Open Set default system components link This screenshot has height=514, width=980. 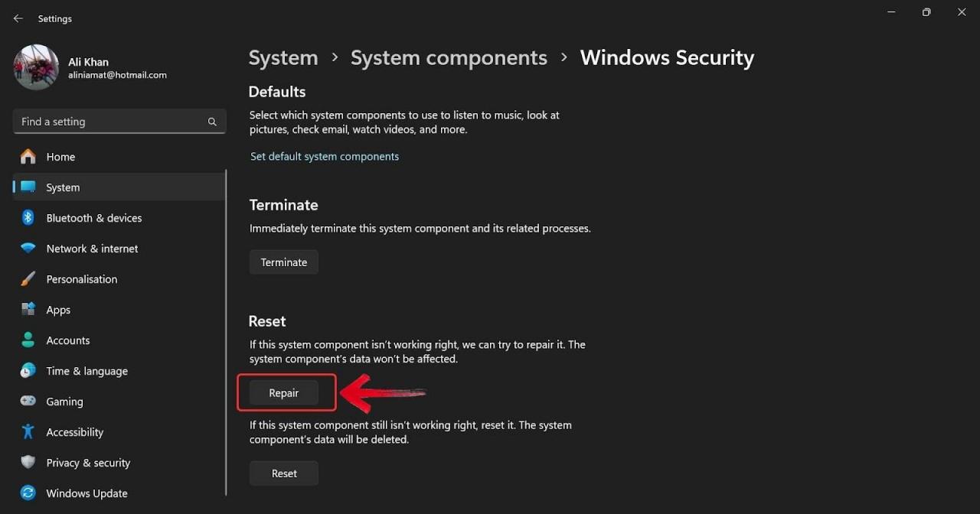click(x=324, y=156)
